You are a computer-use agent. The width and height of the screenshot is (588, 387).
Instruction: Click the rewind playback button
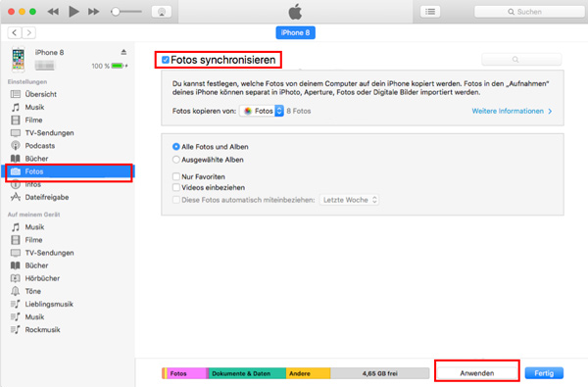pyautogui.click(x=53, y=12)
